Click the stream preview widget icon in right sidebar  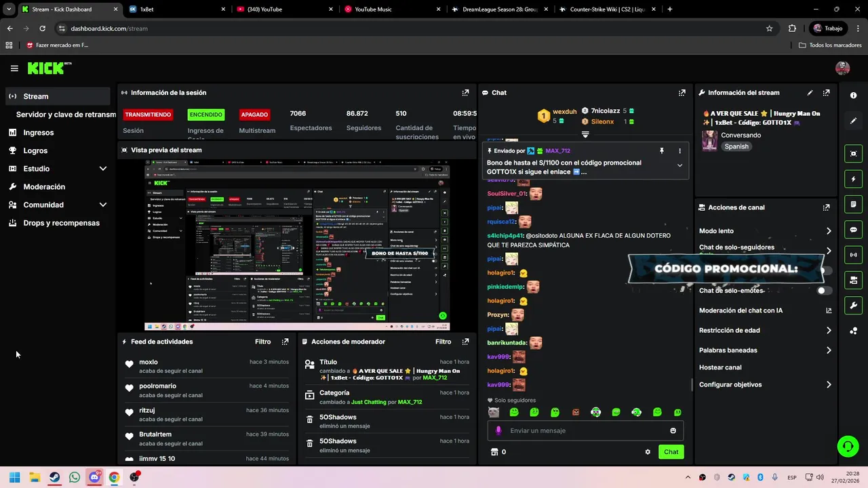(x=853, y=154)
